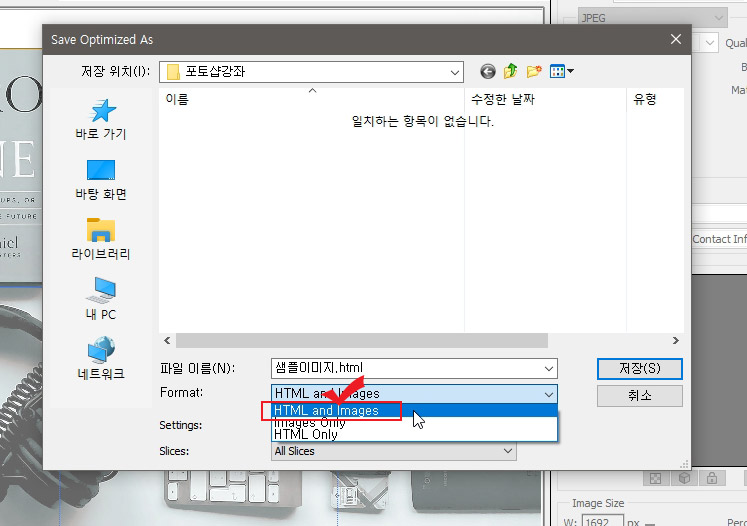Open 내 PC location
This screenshot has width=747, height=526.
coord(101,299)
